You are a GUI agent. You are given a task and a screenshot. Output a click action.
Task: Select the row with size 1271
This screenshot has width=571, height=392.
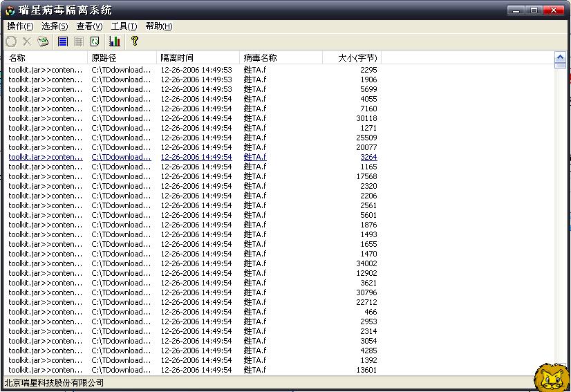[x=193, y=128]
